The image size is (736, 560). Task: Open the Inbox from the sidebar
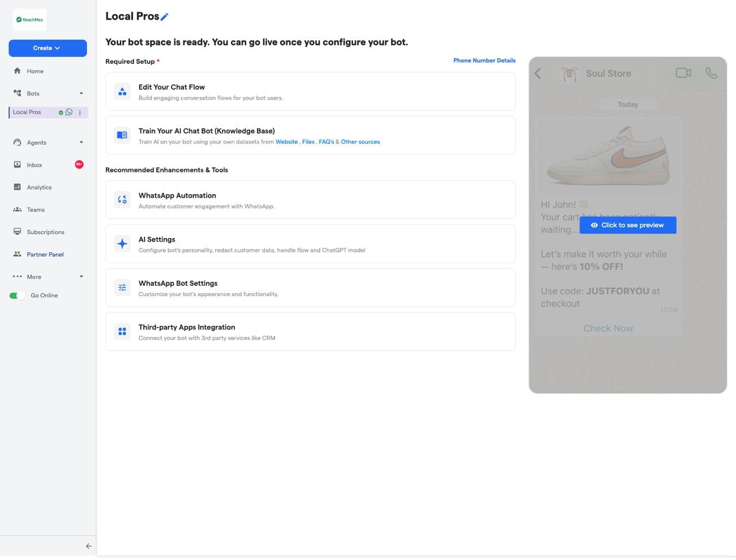pos(34,165)
